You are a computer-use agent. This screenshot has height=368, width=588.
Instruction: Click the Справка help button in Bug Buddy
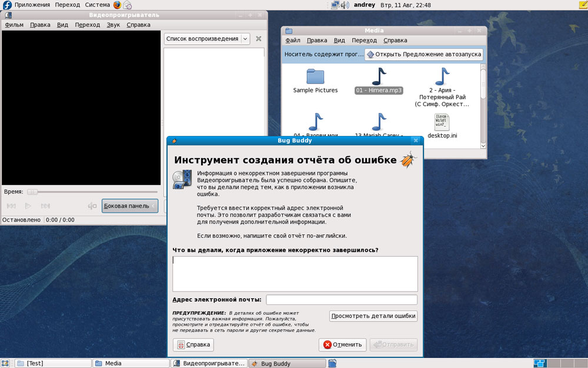[193, 344]
